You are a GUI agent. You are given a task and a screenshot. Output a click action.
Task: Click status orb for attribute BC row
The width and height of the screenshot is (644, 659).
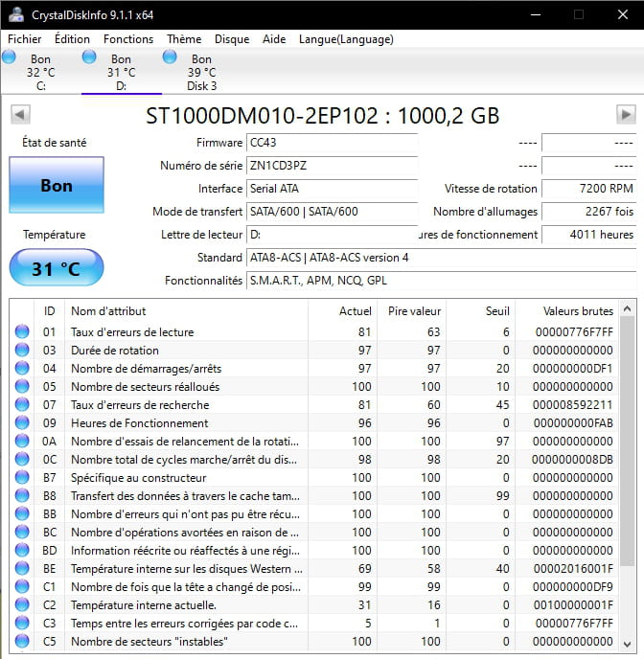22,532
